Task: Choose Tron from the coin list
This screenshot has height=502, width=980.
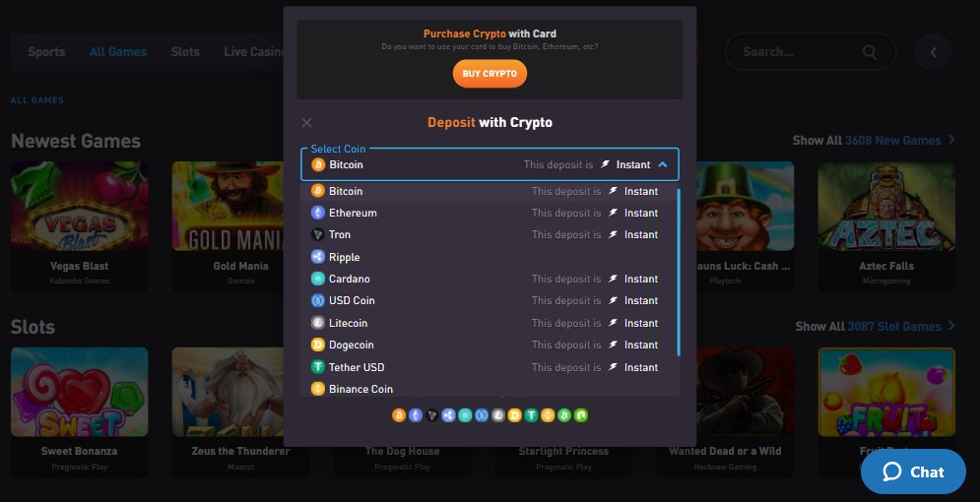Action: 490,235
